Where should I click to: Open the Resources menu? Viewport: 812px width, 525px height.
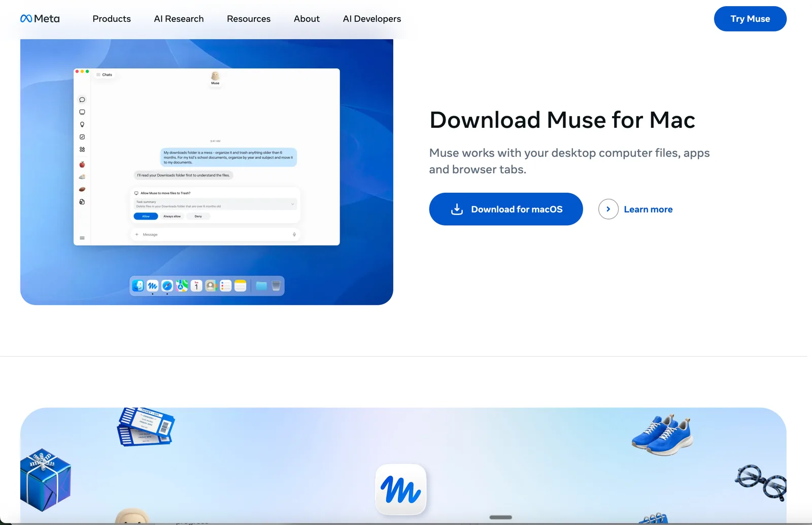tap(249, 19)
